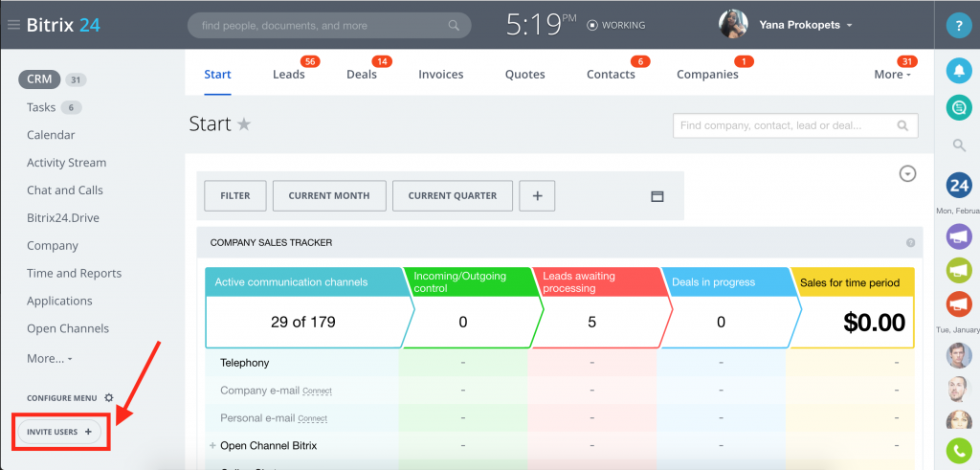Switch to the Start tab
The width and height of the screenshot is (980, 470).
click(217, 75)
